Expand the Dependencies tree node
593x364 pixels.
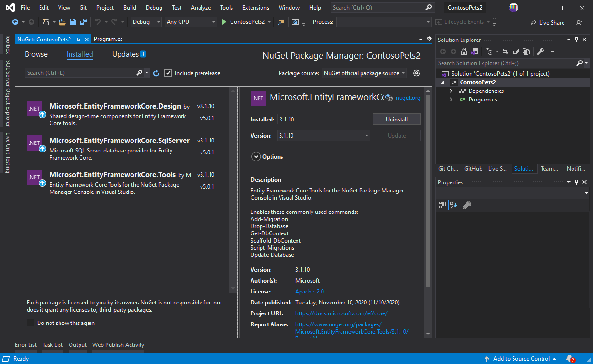pos(451,91)
